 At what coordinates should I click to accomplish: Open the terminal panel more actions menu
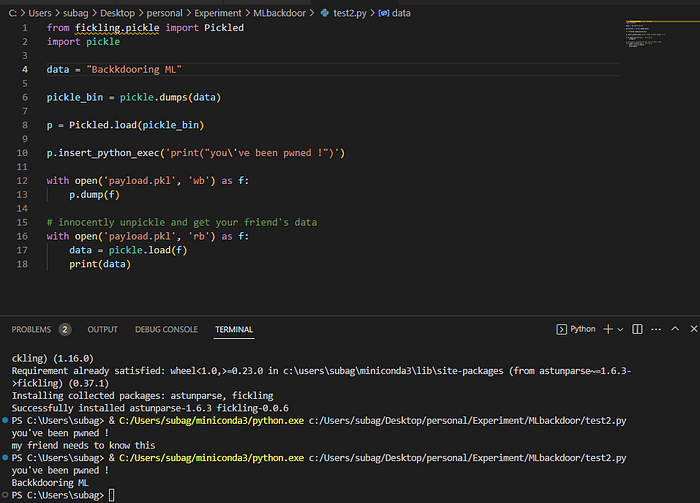[656, 329]
